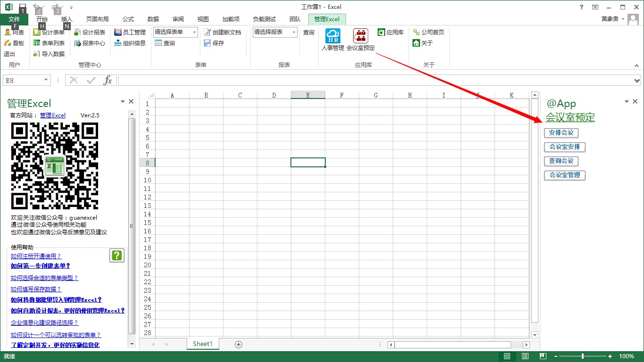The height and width of the screenshot is (362, 644).
Task: Open the 会议室预定 ribbon app icon
Action: point(361,40)
